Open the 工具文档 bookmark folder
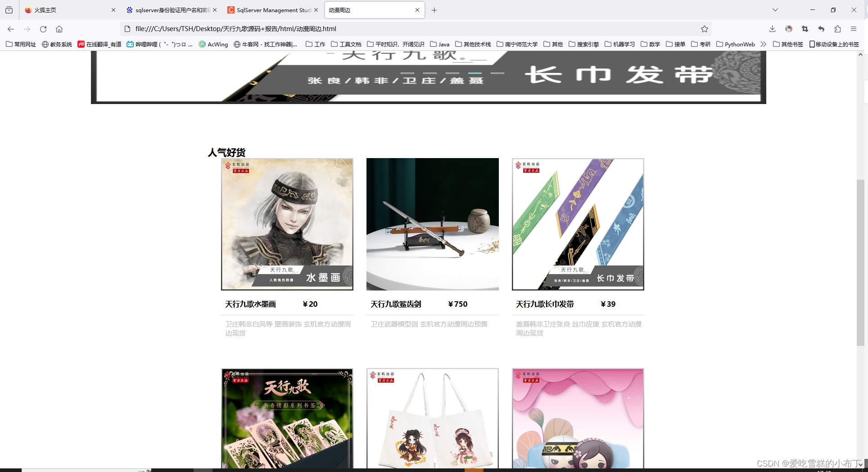This screenshot has width=868, height=472. pos(346,44)
